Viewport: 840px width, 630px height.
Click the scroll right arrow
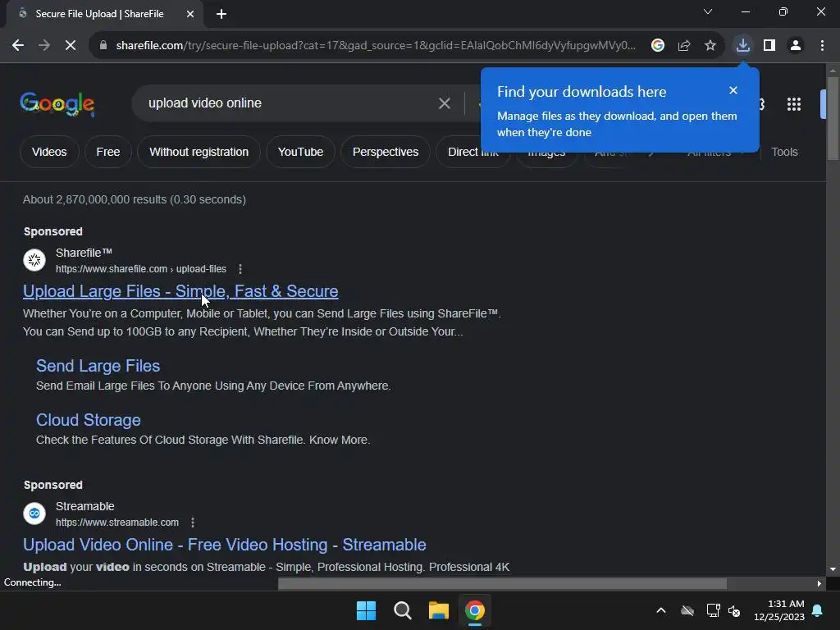point(819,583)
